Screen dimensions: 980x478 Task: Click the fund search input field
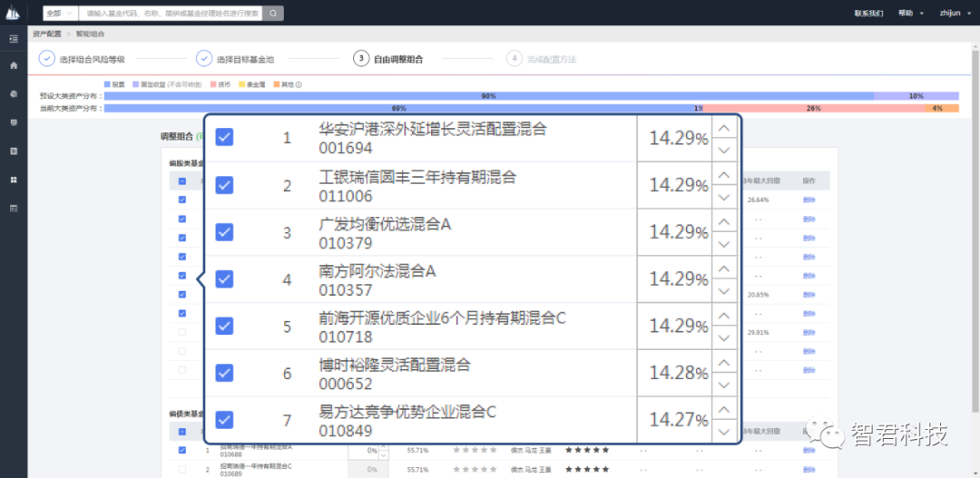(x=171, y=13)
